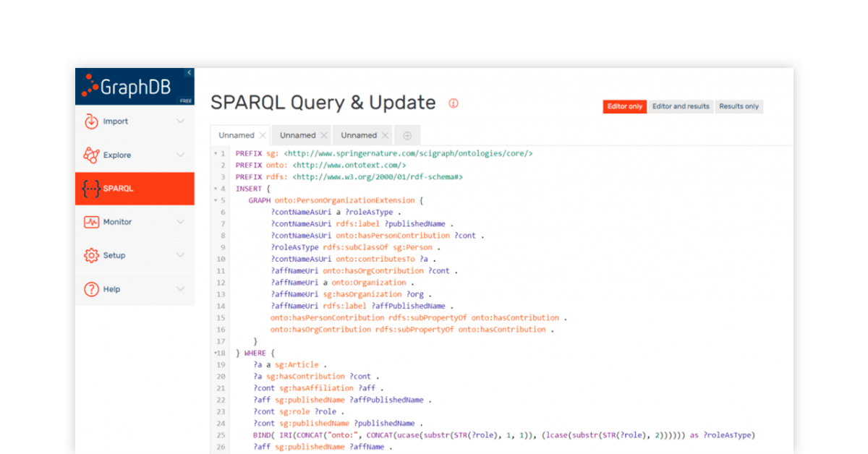
Task: Close the first Unnamed tab
Action: (x=263, y=135)
